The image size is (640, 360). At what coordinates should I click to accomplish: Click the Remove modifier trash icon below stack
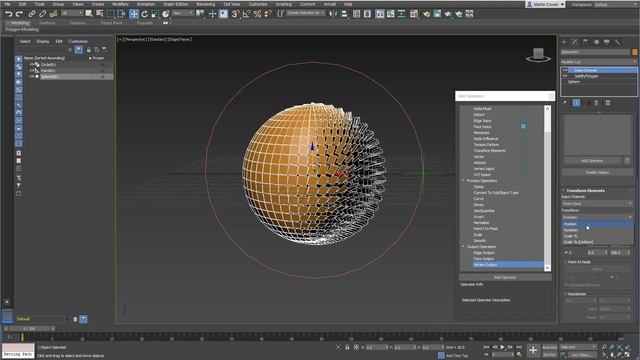[x=596, y=103]
